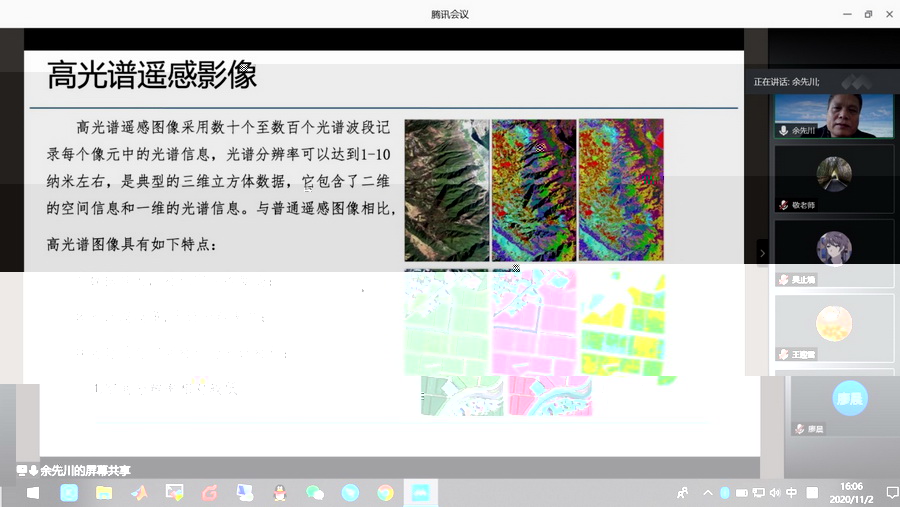Open File Explorer from the taskbar

pos(104,493)
